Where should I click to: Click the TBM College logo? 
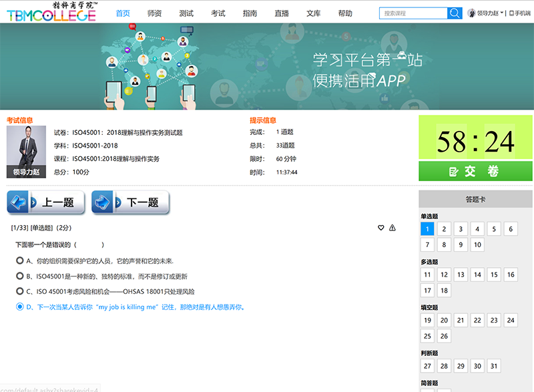coord(51,12)
